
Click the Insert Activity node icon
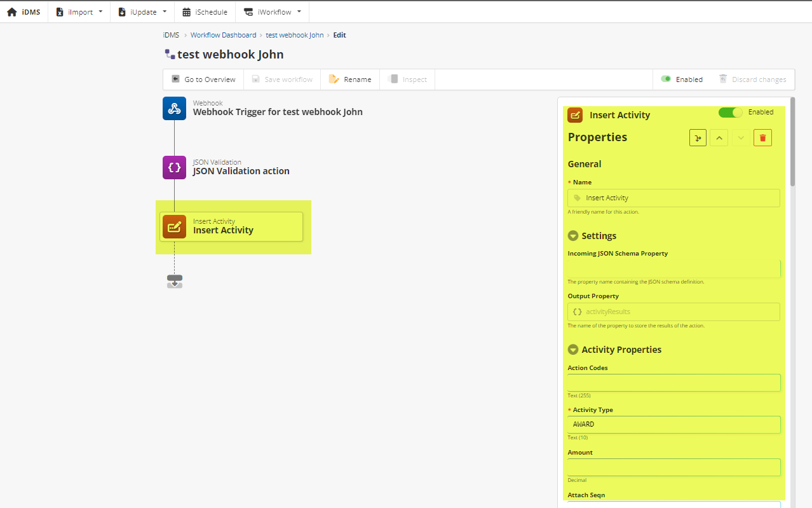point(174,226)
